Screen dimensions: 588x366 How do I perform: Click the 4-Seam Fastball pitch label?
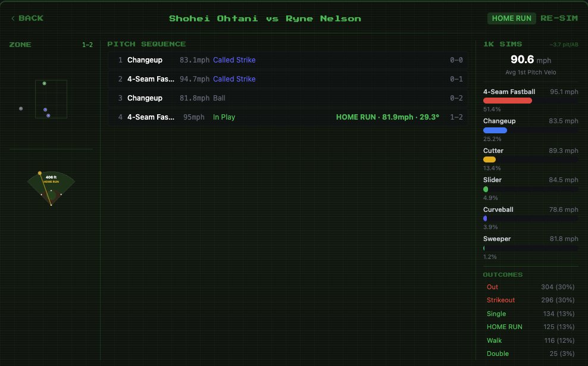pyautogui.click(x=509, y=92)
